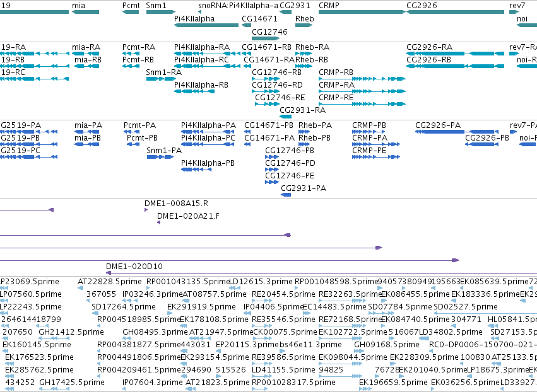Select protein CG12746-PE
This screenshot has height=392, width=537.
(x=272, y=182)
